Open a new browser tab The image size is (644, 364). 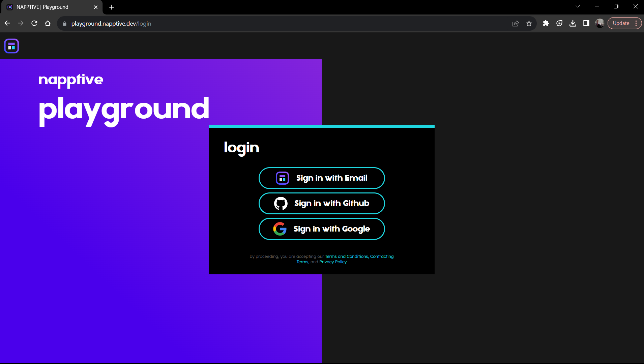point(112,7)
